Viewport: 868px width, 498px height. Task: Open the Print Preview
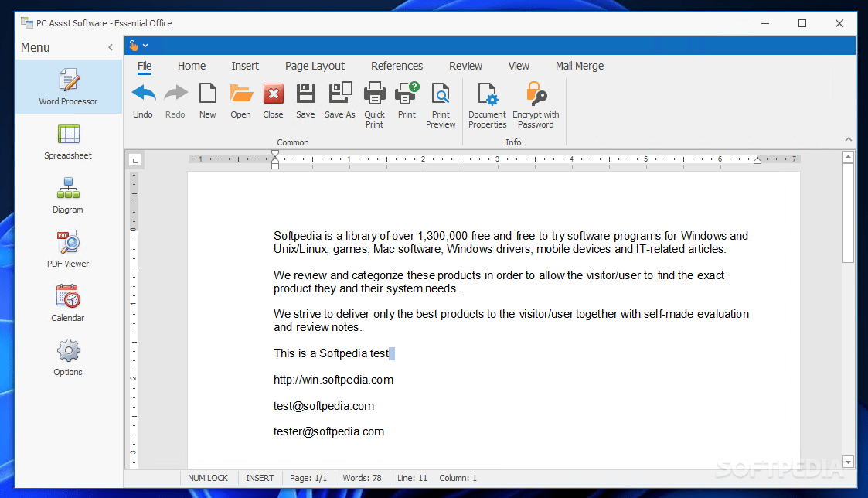[441, 101]
